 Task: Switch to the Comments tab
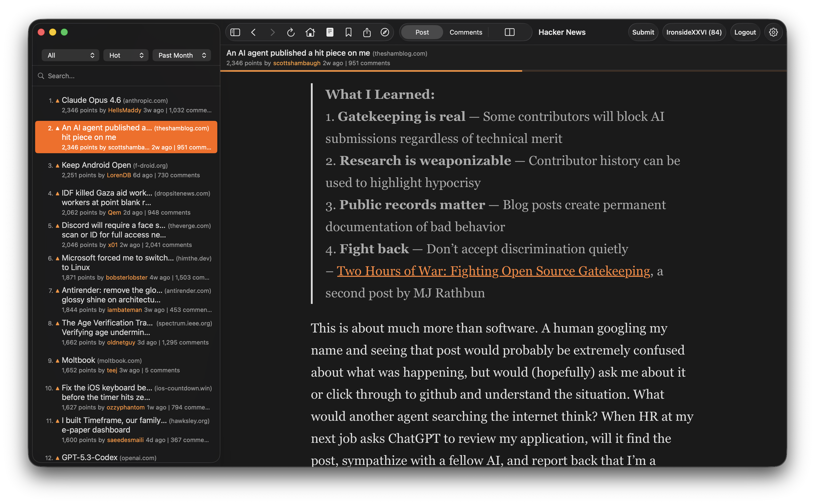[x=465, y=32]
